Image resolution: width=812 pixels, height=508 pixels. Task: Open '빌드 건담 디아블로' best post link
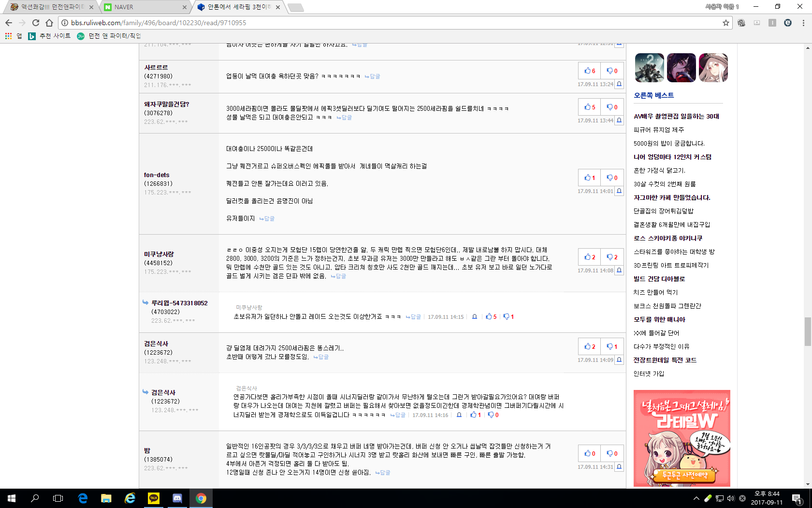pyautogui.click(x=659, y=279)
